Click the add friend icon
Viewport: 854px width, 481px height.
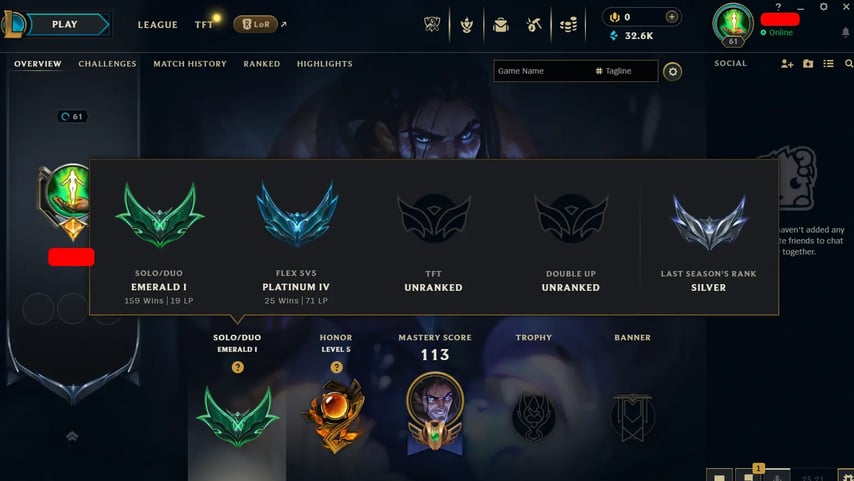pyautogui.click(x=786, y=64)
